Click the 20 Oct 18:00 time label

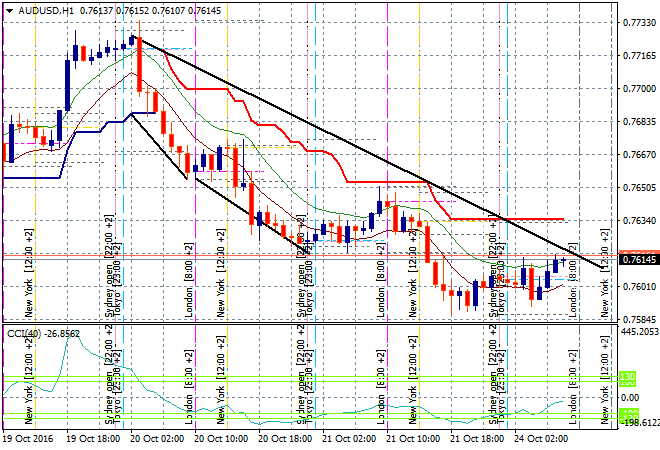coord(285,439)
